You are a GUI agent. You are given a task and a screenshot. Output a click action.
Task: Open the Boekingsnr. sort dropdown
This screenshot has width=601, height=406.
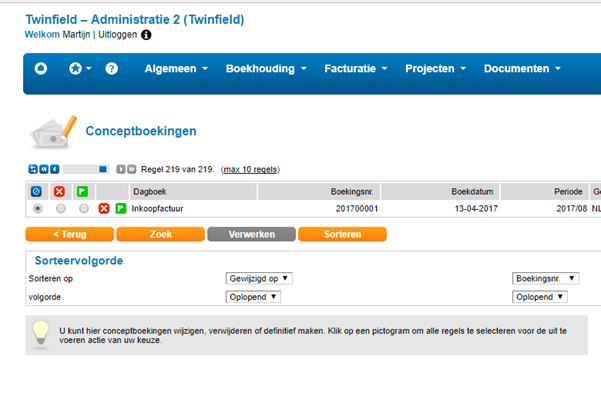545,278
